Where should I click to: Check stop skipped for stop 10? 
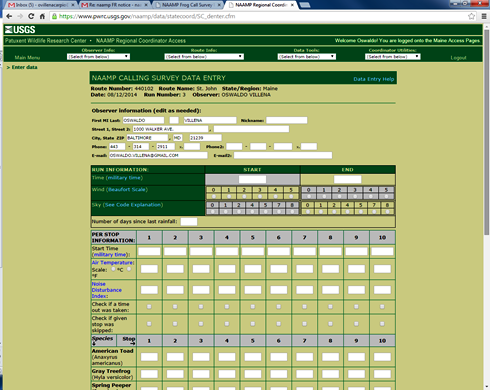coord(382,324)
